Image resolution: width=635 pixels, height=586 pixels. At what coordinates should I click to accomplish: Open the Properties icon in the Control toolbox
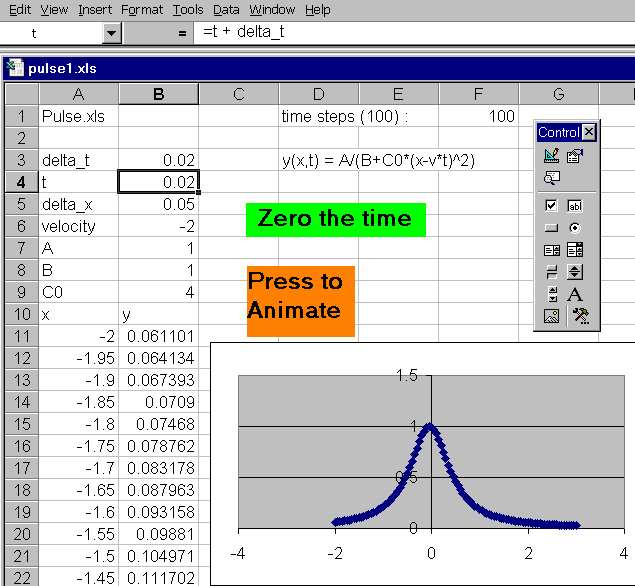[x=575, y=156]
